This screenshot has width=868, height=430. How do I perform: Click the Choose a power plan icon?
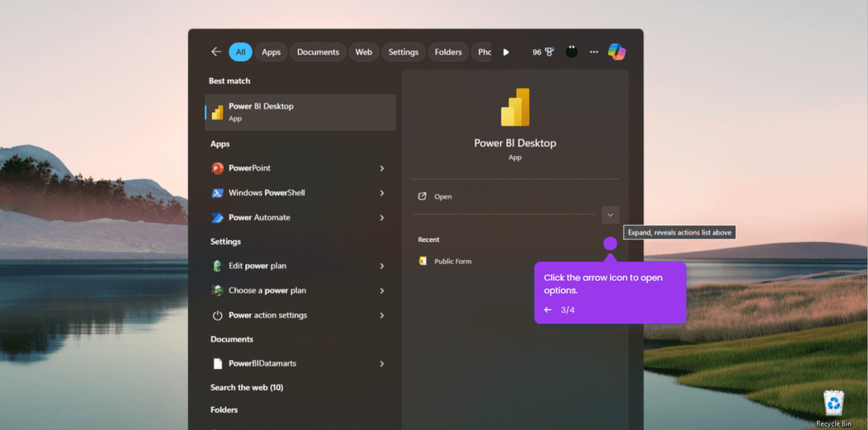(x=218, y=290)
